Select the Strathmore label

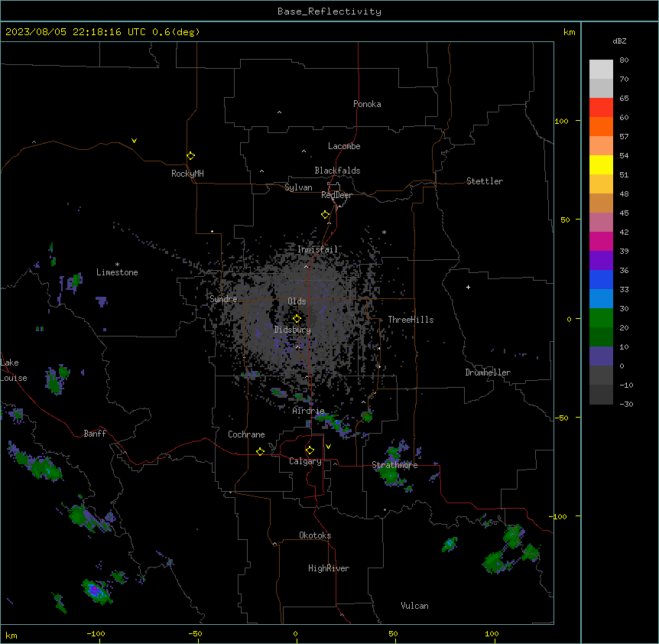(x=394, y=465)
